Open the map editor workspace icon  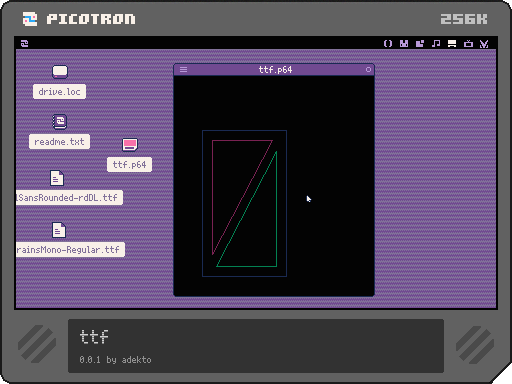point(420,44)
